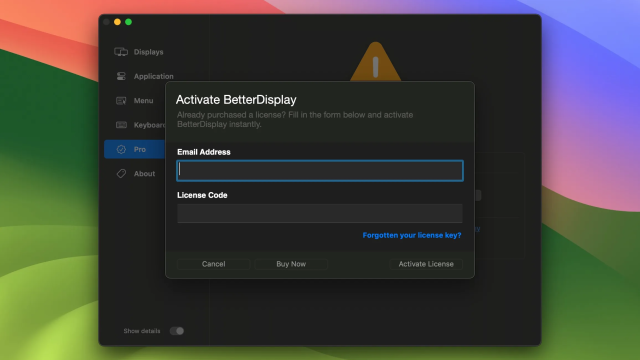This screenshot has width=640, height=360.
Task: Click into the License Code field
Action: click(x=320, y=213)
